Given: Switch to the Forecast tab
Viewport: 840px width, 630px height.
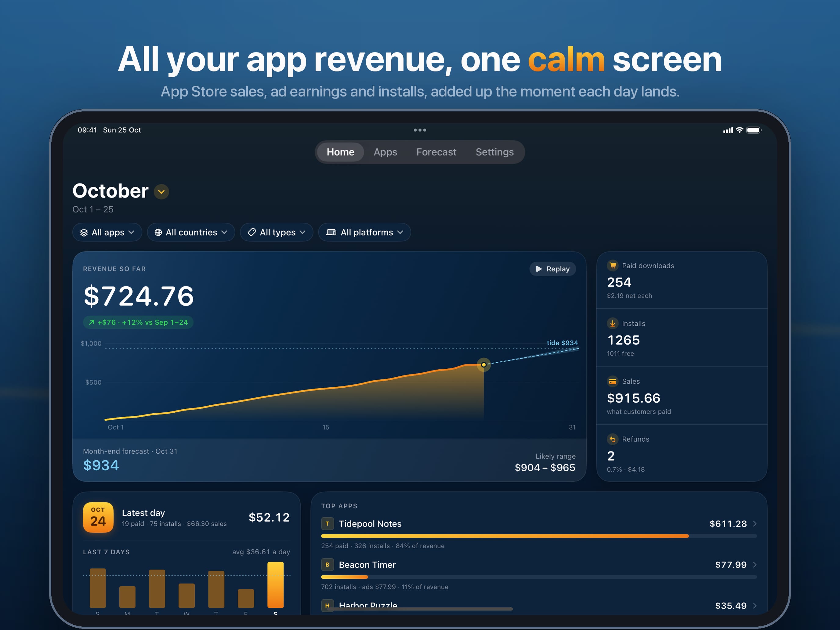Looking at the screenshot, I should [436, 152].
